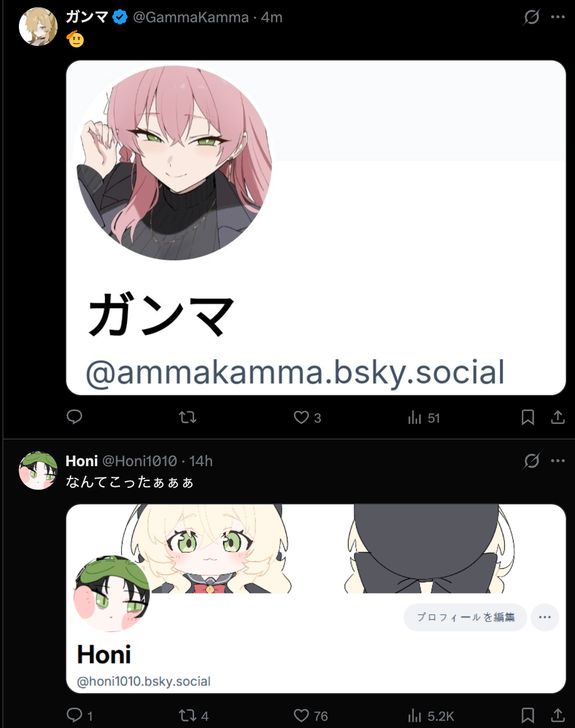Open reply thread on Honi's post
Viewport: 575px width, 728px height.
pyautogui.click(x=79, y=715)
